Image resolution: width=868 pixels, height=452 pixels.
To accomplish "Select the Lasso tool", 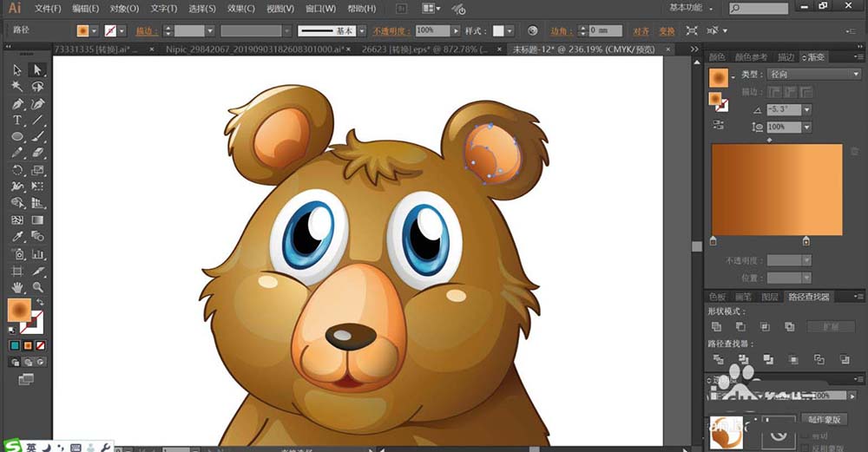I will click(37, 87).
